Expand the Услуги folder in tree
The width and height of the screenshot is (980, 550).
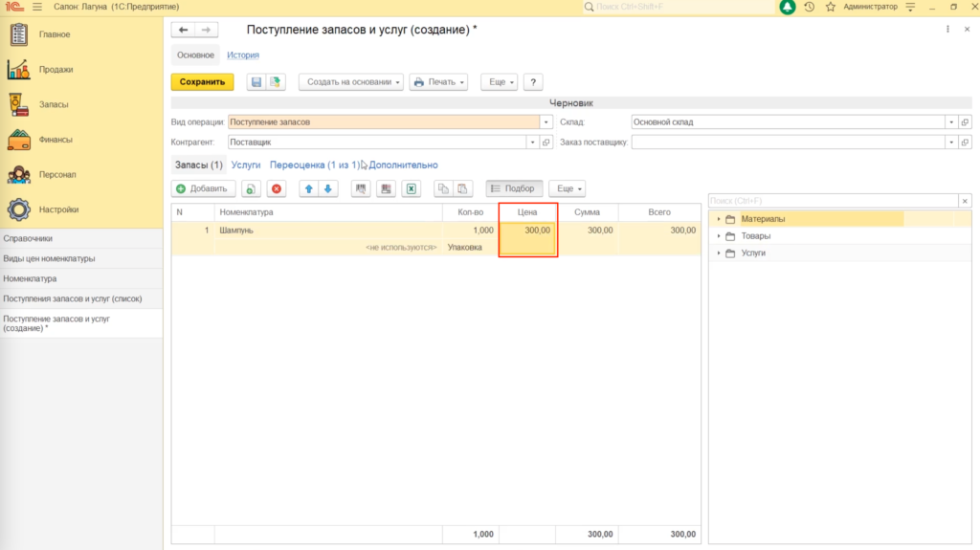(x=719, y=253)
